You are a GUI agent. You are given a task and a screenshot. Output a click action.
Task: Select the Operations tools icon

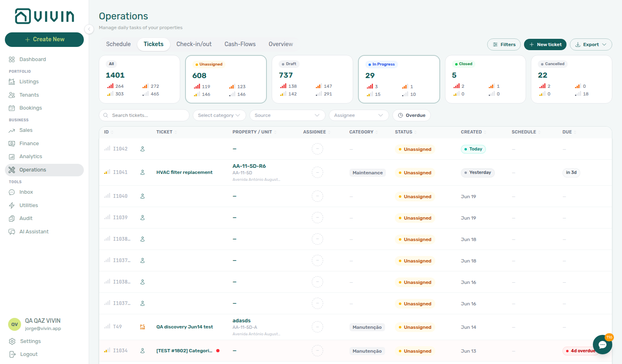click(12, 170)
